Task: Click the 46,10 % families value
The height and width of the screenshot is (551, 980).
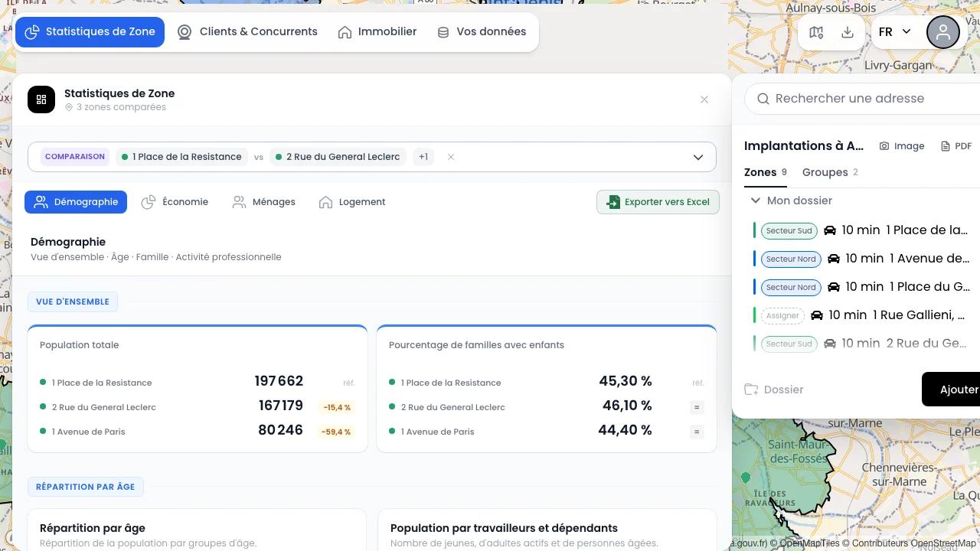Action: 627,406
